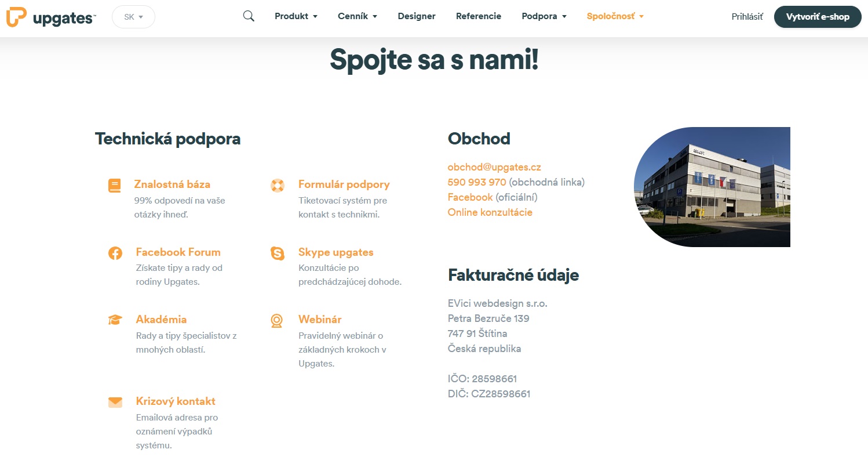Click the office building photo
868x471 pixels.
[x=712, y=187]
